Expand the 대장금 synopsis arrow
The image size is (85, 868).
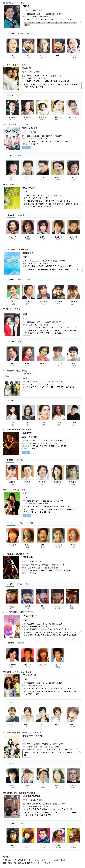coord(75,19)
